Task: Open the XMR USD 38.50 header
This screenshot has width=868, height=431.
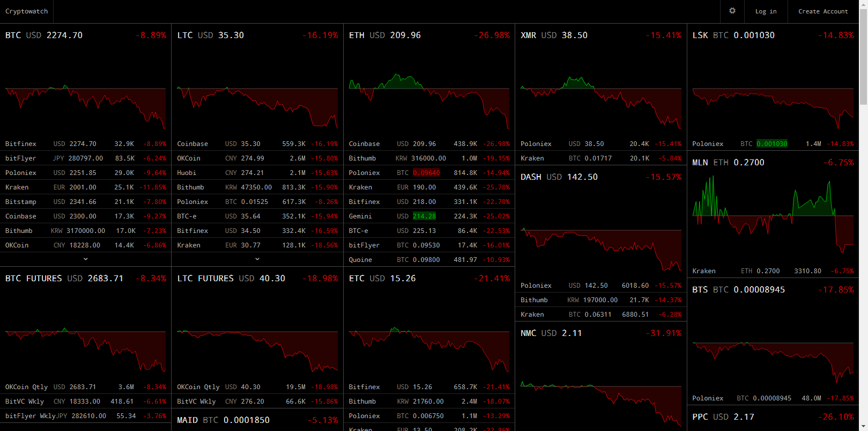Action: click(x=601, y=35)
